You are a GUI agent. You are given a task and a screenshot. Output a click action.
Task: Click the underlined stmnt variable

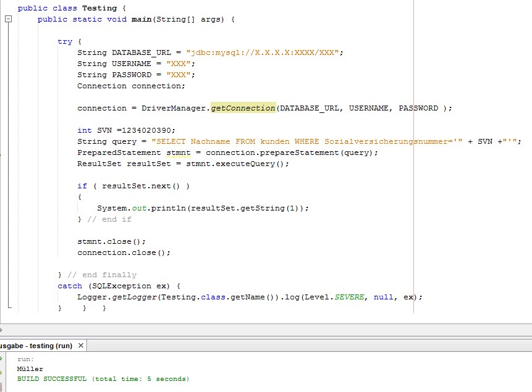(x=179, y=152)
